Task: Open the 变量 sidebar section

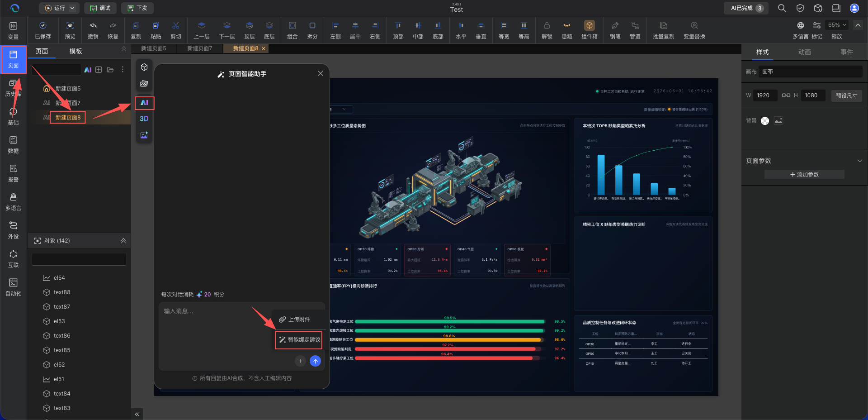Action: [x=14, y=30]
